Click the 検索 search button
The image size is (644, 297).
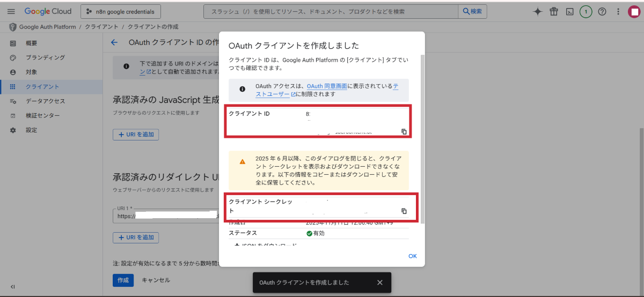(473, 11)
